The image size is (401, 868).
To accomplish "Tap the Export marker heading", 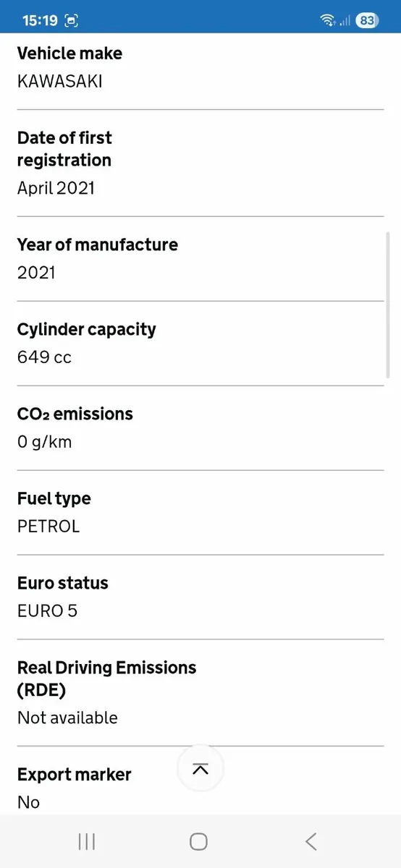I will 74,775.
